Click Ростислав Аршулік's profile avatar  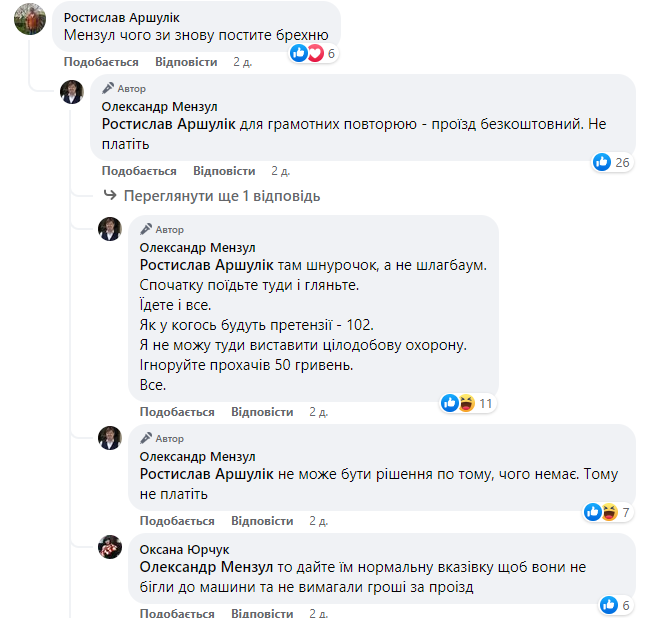coord(32,20)
